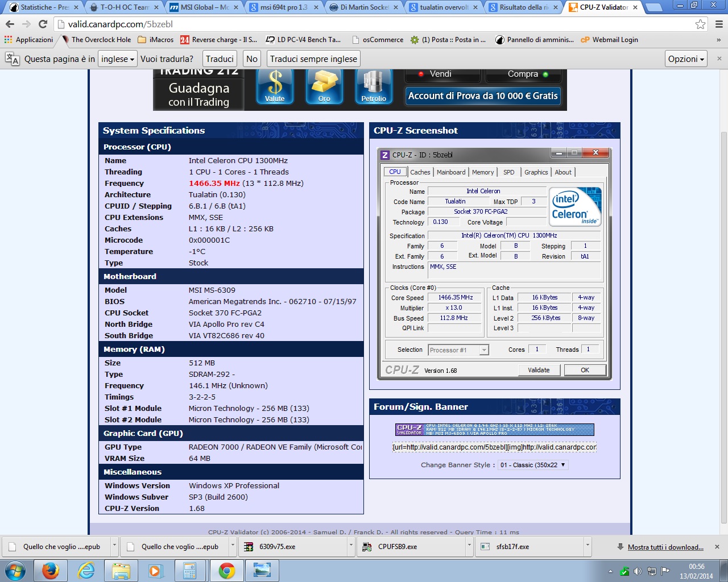Open the sfsb17f.exe downloaded file
Screen dimensions: 728x582
[x=530, y=547]
